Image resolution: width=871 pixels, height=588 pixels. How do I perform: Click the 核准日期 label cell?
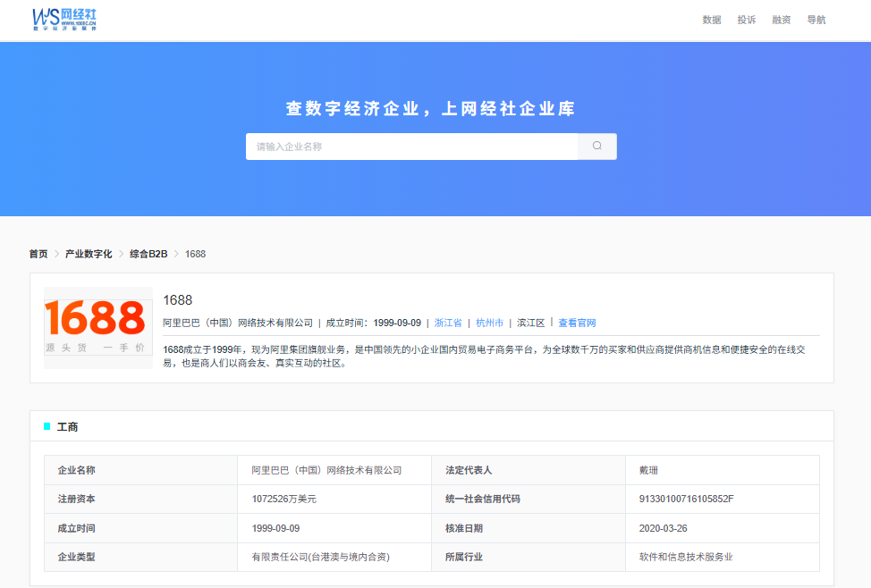click(x=529, y=528)
